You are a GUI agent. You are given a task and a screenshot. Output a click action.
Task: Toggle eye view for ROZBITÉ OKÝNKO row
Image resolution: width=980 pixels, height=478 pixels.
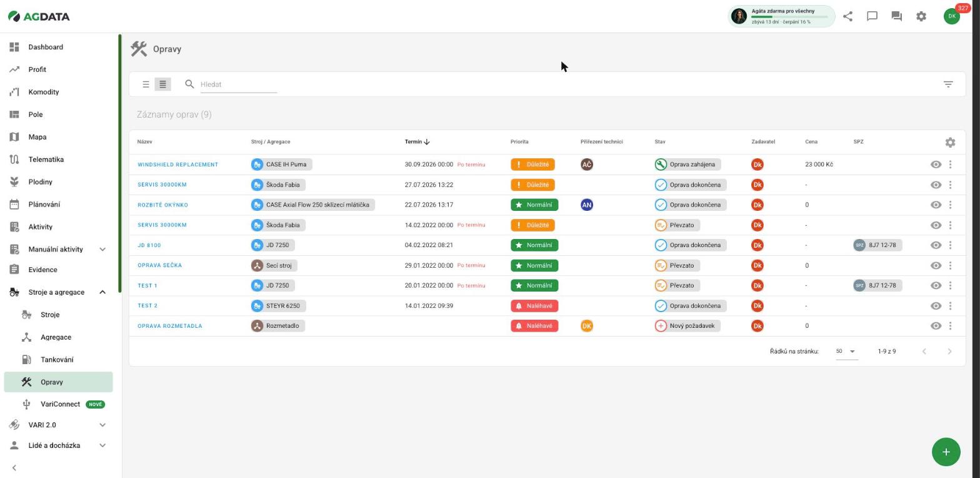[x=936, y=205]
